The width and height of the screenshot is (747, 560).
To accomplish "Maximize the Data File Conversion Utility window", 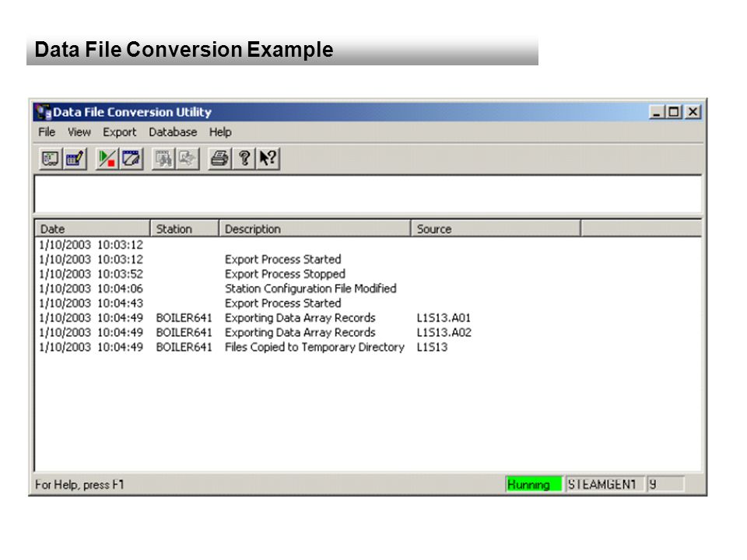I will point(674,112).
